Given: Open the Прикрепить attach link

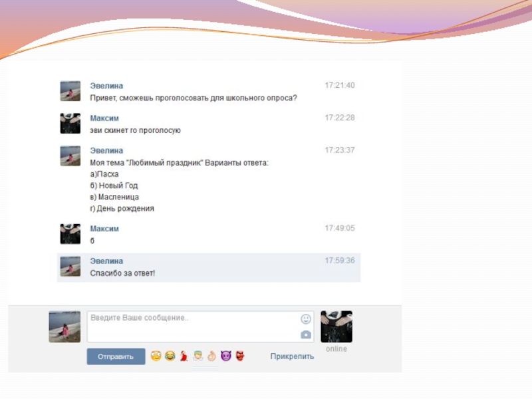Looking at the screenshot, I should 292,356.
